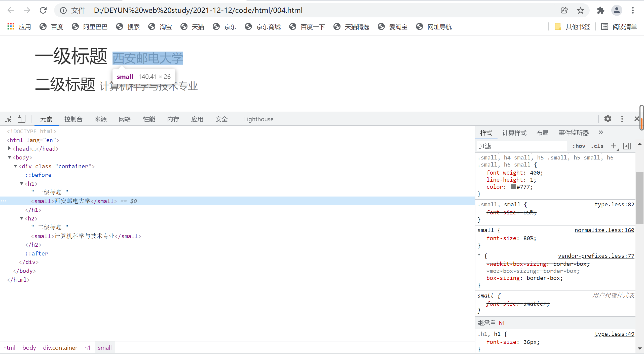Open the Lighthouse tab

point(258,119)
